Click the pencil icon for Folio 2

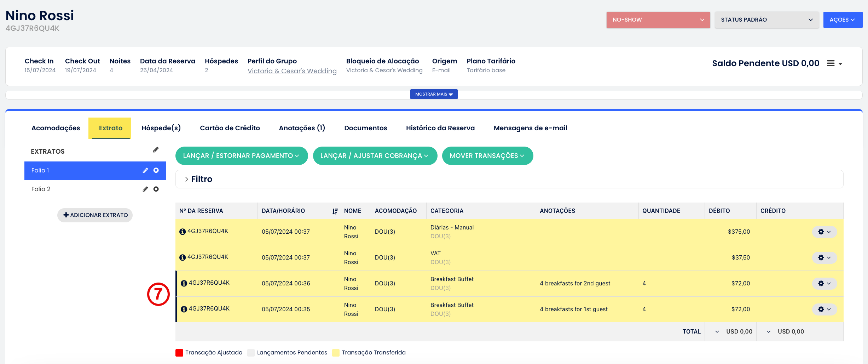pos(145,189)
